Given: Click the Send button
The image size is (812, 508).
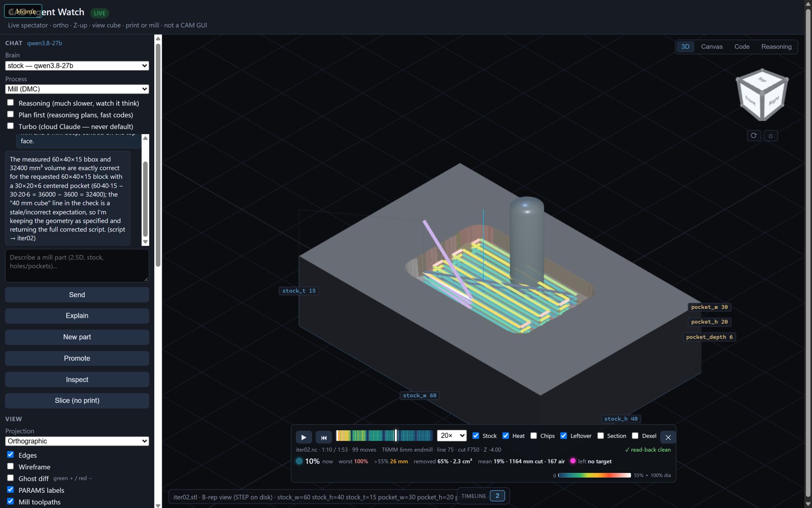Looking at the screenshot, I should pyautogui.click(x=77, y=295).
